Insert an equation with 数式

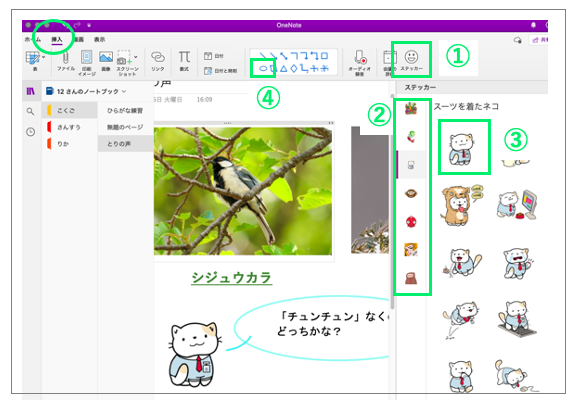[184, 61]
